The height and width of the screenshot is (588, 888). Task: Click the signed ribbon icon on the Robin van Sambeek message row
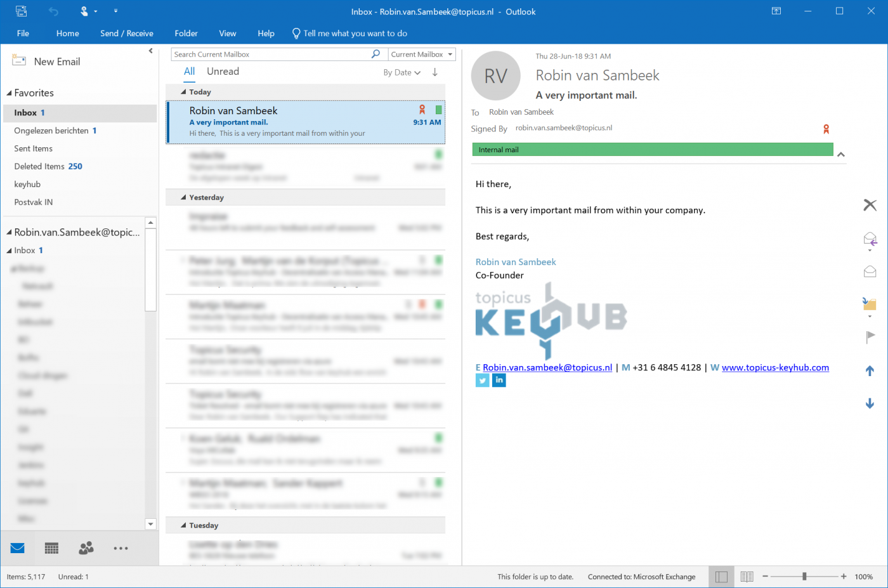coord(422,110)
